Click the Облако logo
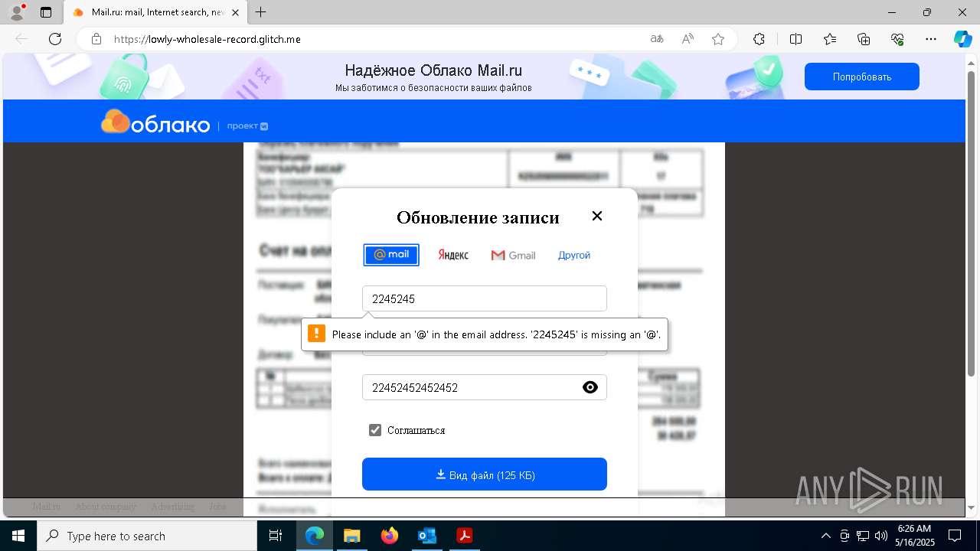The image size is (980, 551). (155, 122)
